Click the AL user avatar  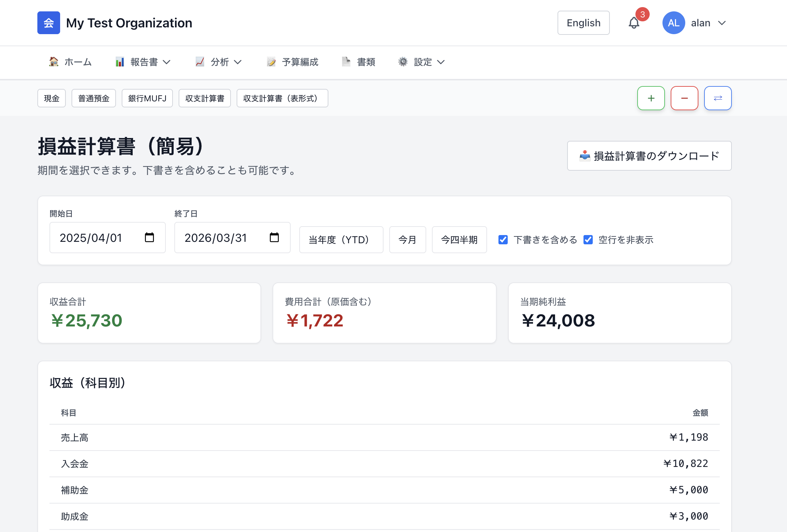(674, 23)
